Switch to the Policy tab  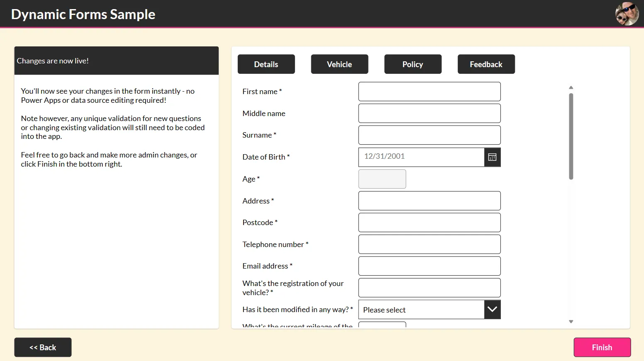pos(413,64)
